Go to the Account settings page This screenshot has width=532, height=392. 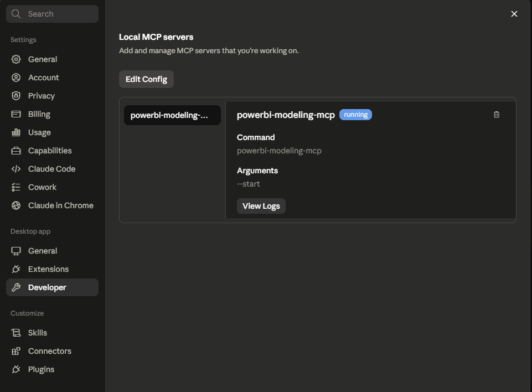[x=52, y=78]
